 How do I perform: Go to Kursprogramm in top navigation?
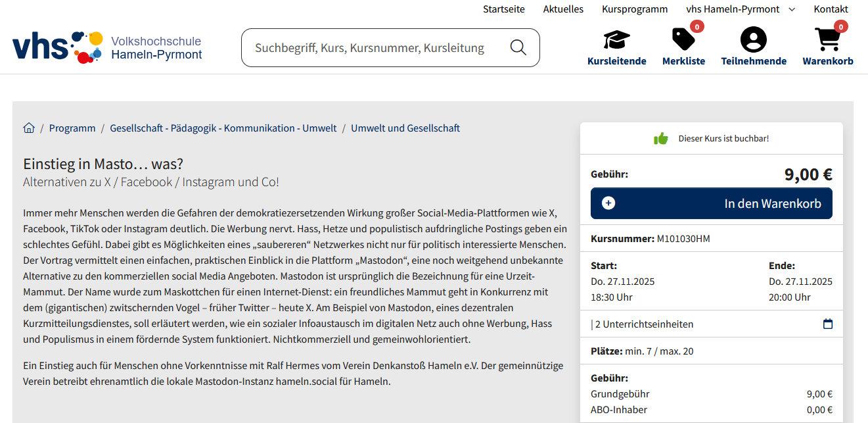[x=635, y=9]
